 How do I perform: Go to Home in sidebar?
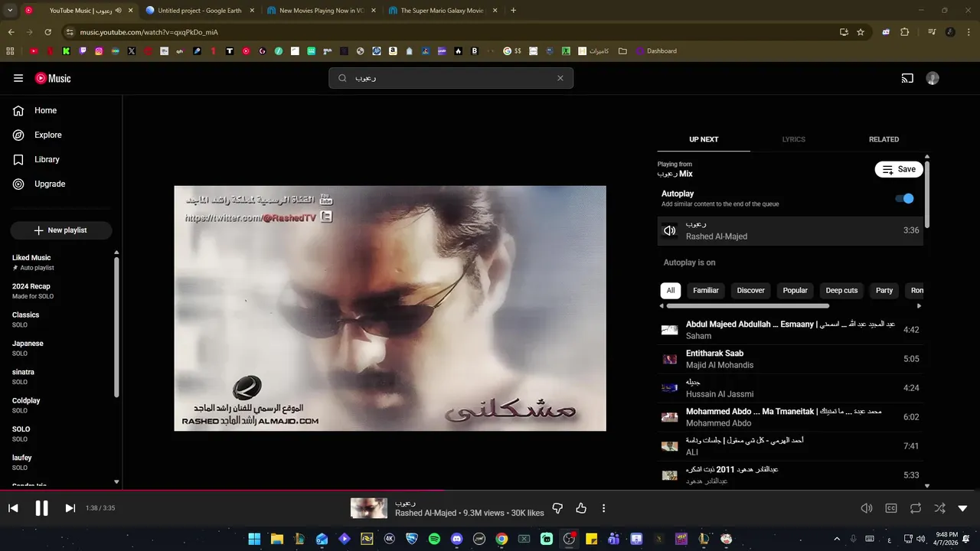[61, 110]
